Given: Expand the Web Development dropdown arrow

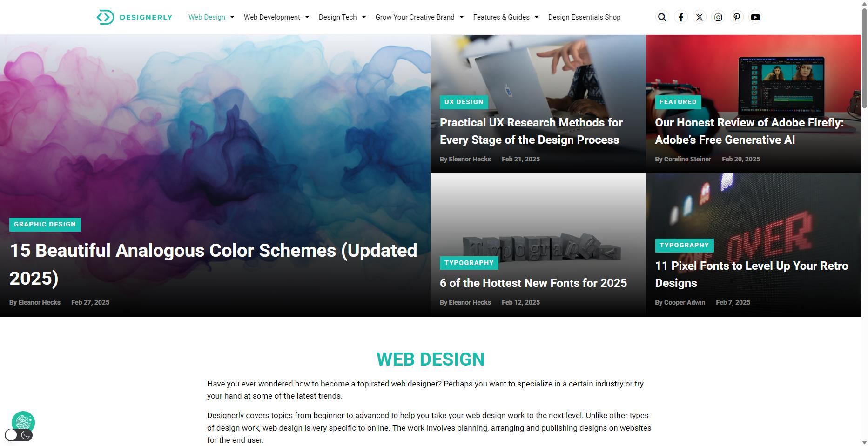Looking at the screenshot, I should [307, 17].
